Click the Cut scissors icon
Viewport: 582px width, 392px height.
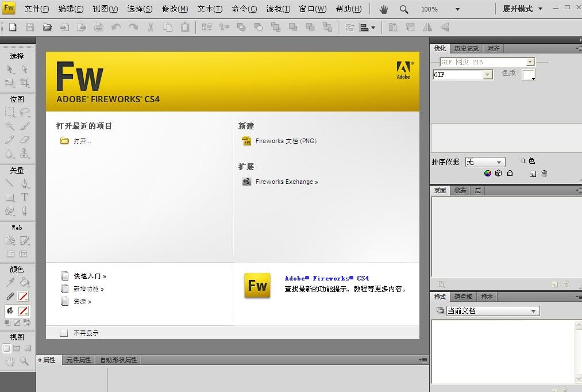click(151, 27)
